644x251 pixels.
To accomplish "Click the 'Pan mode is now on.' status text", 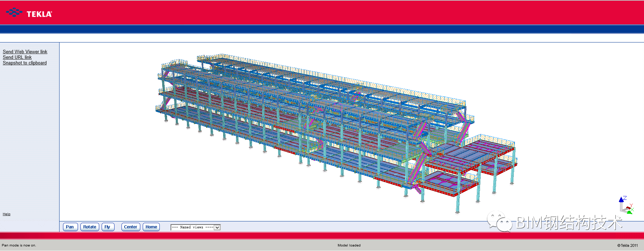I will point(19,245).
